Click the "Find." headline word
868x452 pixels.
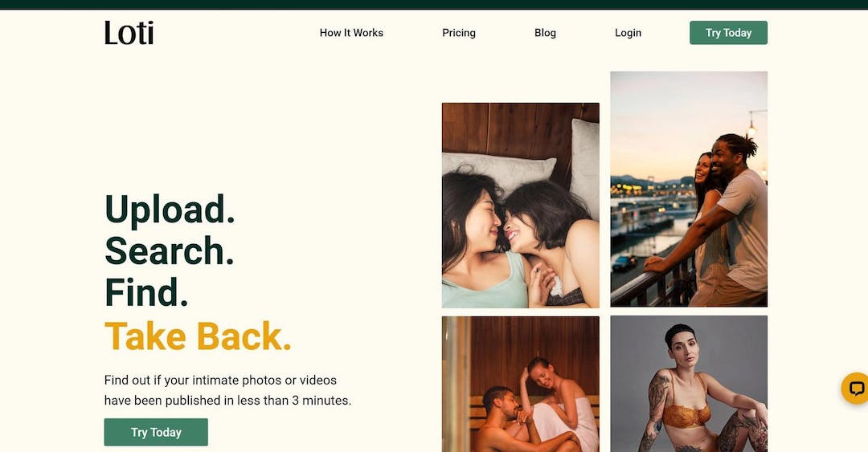(146, 292)
